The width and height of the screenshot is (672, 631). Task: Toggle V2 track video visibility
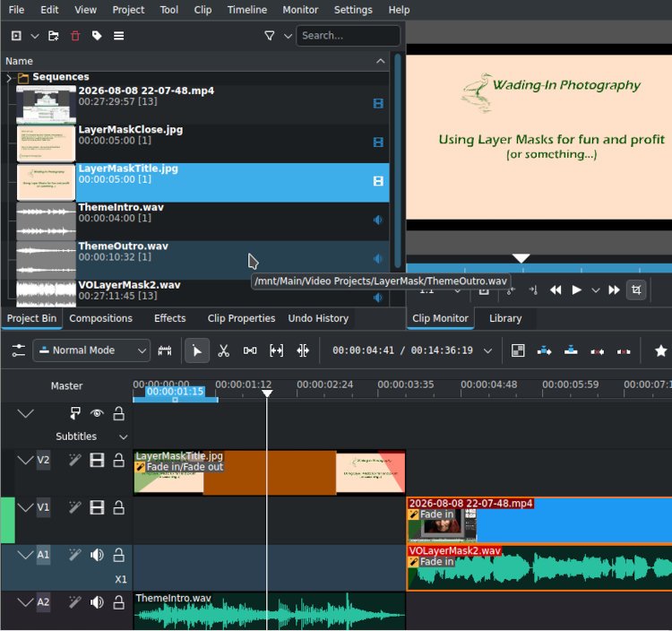click(97, 461)
